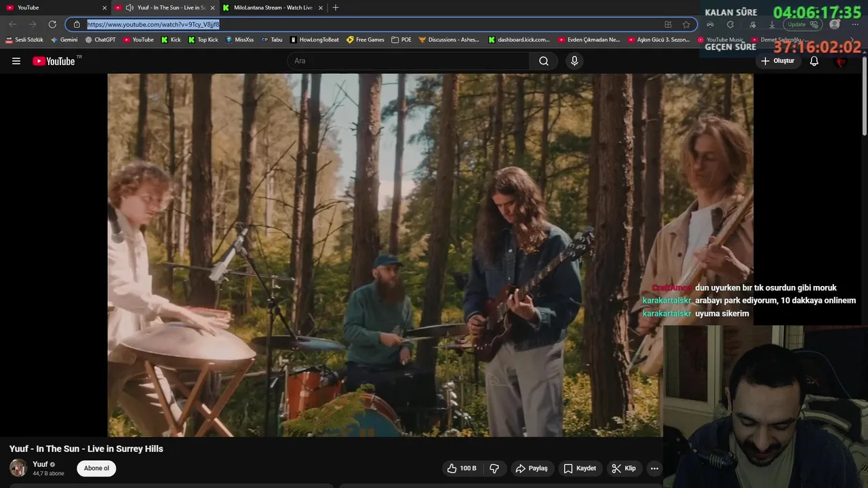Open the Evden Çıkmadan Ne... bookmark
Image resolution: width=868 pixels, height=488 pixels.
(x=589, y=40)
